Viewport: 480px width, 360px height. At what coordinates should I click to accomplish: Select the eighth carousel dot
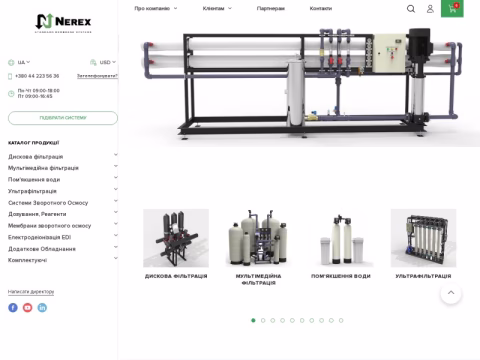pyautogui.click(x=321, y=320)
